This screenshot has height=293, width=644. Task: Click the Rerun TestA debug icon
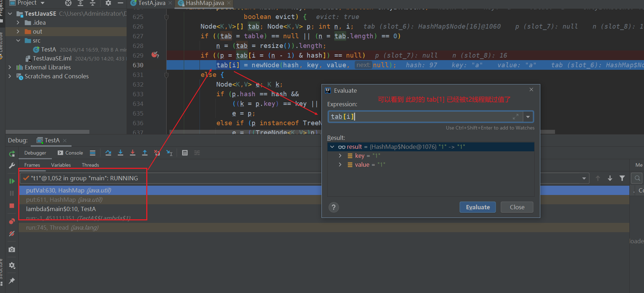click(12, 154)
